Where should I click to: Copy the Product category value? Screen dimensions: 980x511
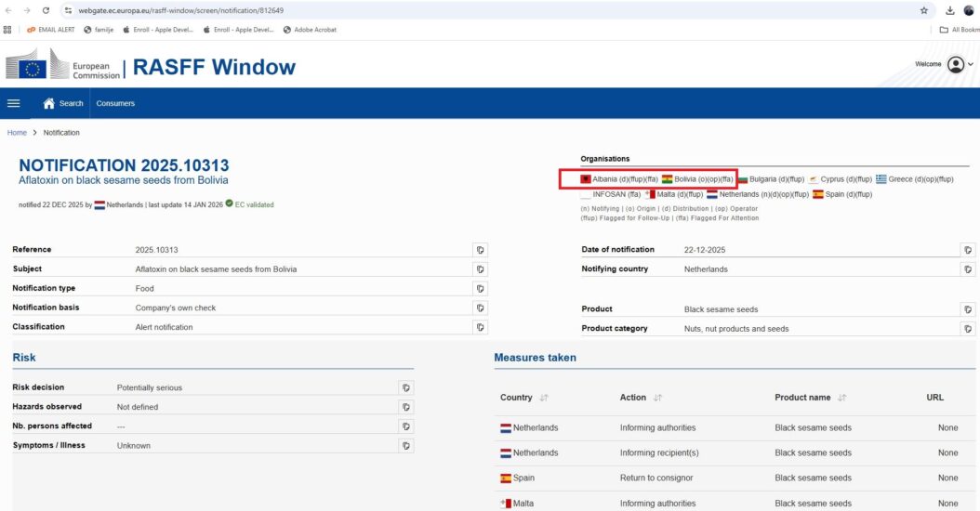click(x=968, y=328)
